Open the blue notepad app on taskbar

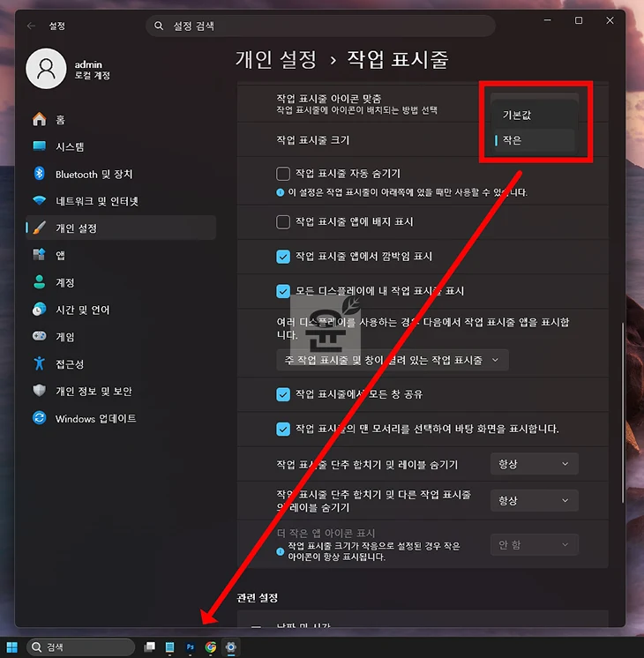(169, 647)
